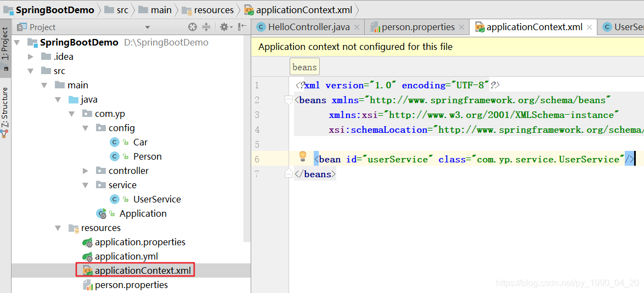The width and height of the screenshot is (644, 293).
Task: Select the applicationContext.xml editor tab
Action: [534, 27]
